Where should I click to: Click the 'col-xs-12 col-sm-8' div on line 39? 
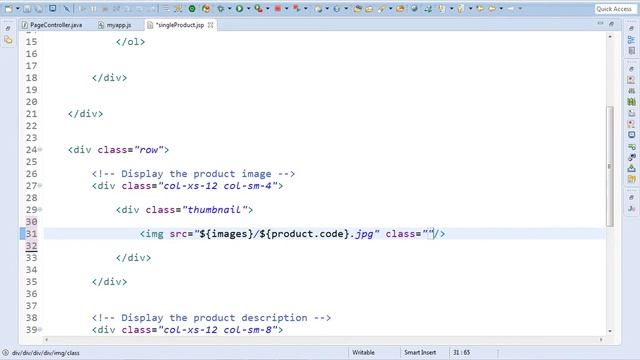(187, 330)
